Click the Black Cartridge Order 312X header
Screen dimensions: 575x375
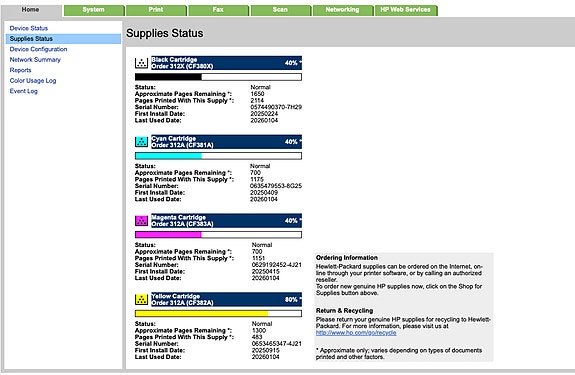[x=226, y=63]
